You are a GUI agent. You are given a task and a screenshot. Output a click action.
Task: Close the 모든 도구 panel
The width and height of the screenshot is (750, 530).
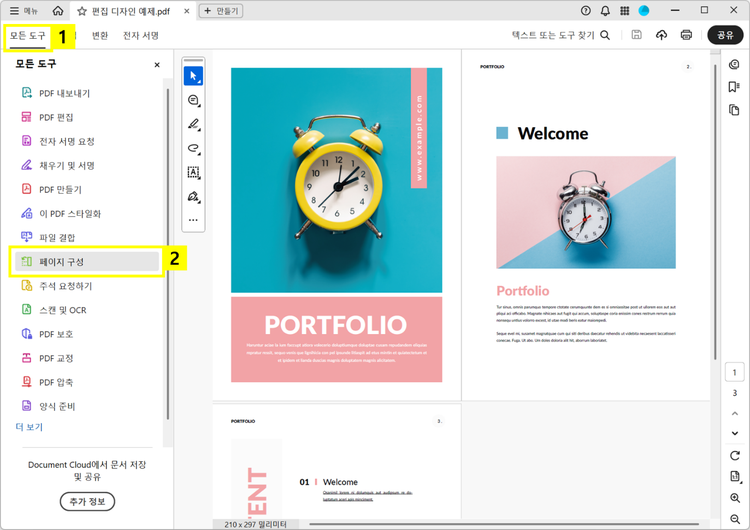tap(157, 65)
